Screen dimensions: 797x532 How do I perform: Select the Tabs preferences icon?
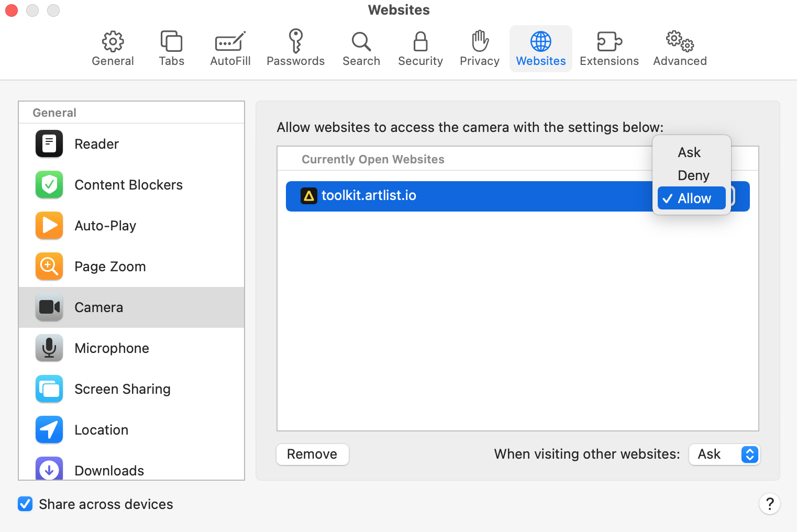(171, 48)
